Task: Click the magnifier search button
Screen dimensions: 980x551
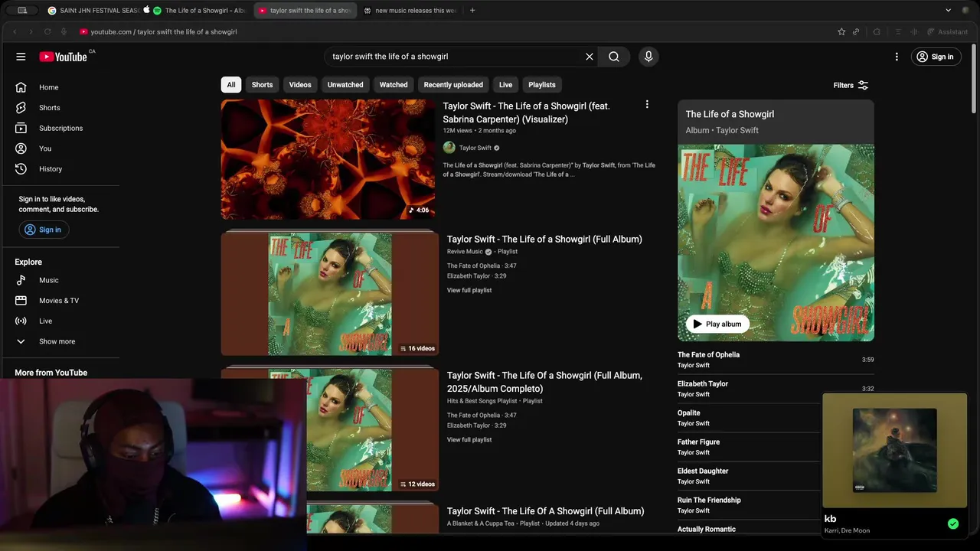Action: [x=614, y=57]
